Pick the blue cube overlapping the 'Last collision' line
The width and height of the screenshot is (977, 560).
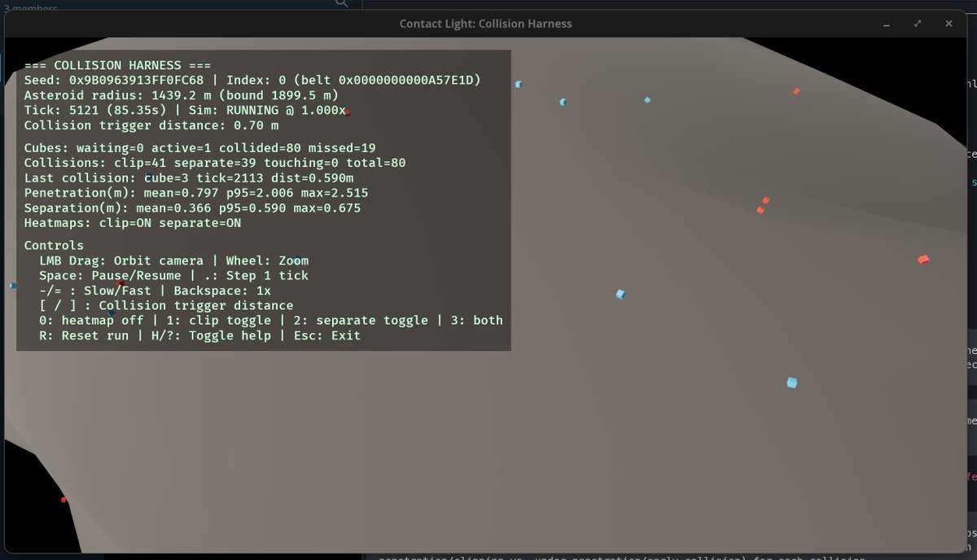149,177
